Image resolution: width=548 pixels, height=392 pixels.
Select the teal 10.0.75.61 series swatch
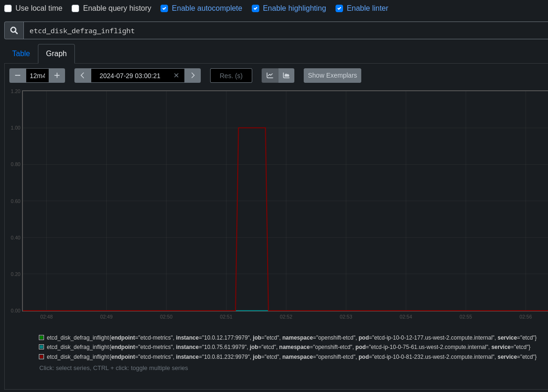pyautogui.click(x=42, y=347)
